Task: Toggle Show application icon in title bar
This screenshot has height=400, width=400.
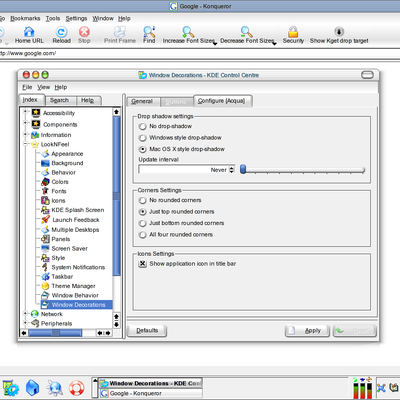Action: coord(143,264)
